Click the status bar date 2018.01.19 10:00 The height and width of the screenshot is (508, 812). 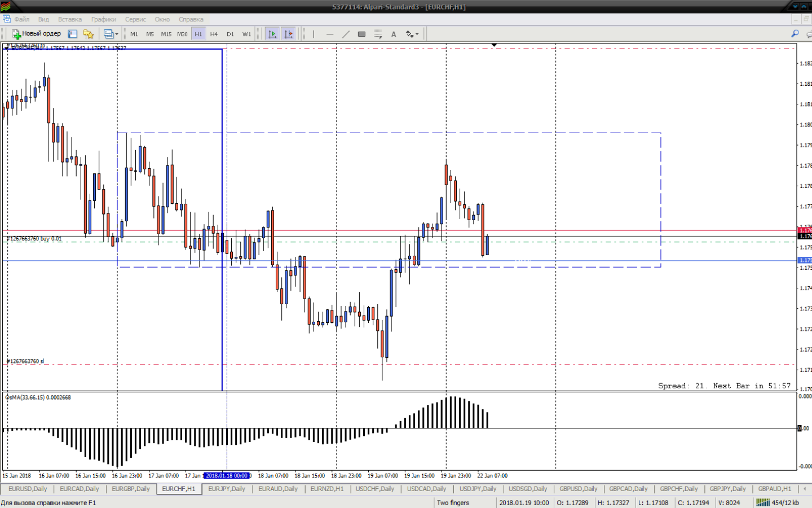tap(524, 502)
